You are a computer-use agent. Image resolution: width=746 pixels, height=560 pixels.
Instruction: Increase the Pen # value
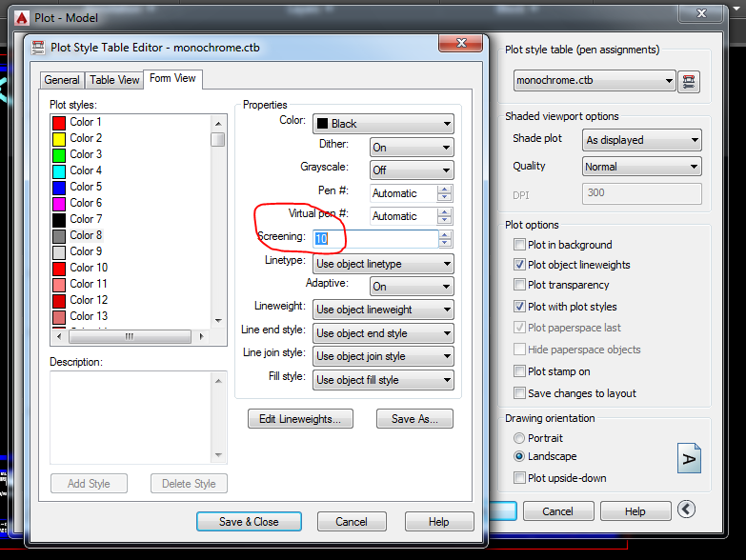(444, 190)
